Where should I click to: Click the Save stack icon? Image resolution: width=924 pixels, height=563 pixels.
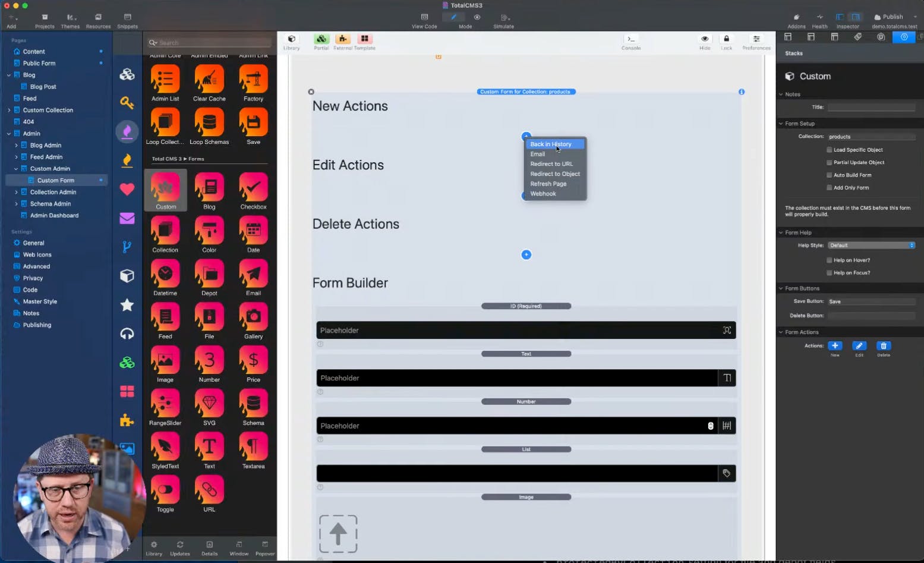pos(253,123)
